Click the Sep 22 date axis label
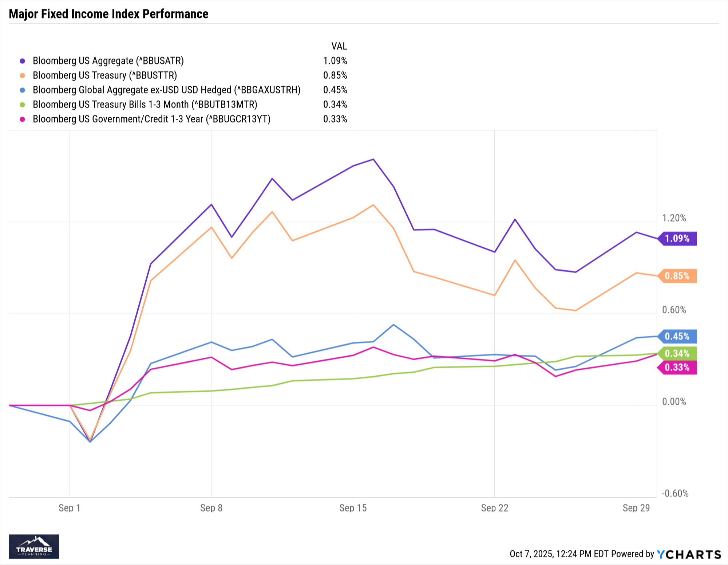This screenshot has width=728, height=565. (494, 508)
